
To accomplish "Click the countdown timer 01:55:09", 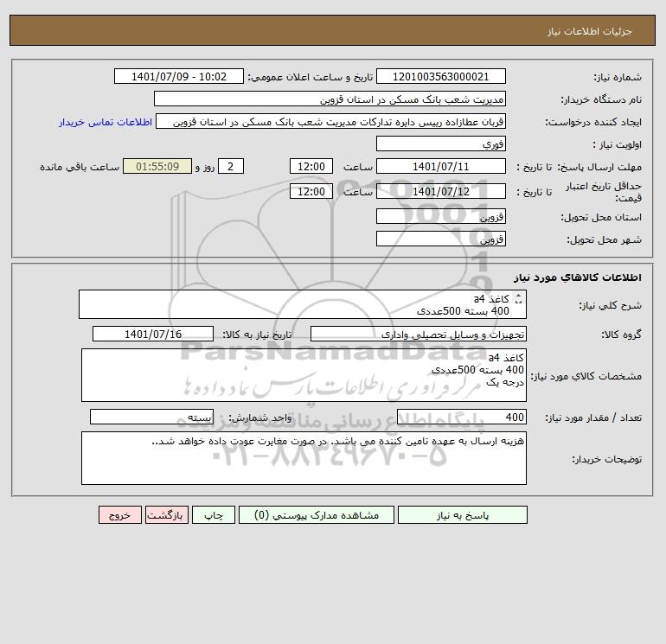I will [157, 167].
